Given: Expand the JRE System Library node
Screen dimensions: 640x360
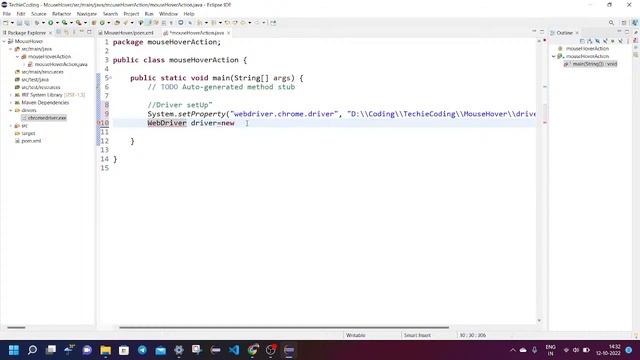Looking at the screenshot, I should [x=11, y=95].
